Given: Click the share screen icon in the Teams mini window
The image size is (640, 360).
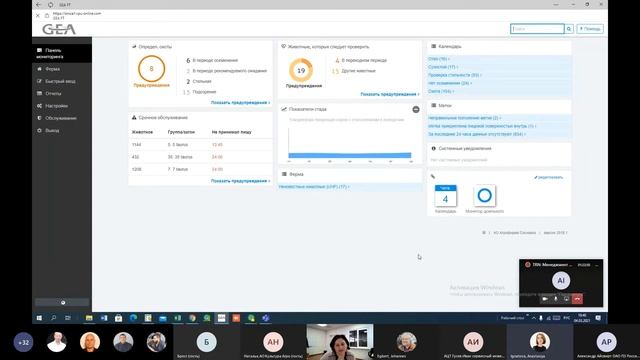Looking at the screenshot, I should (566, 299).
